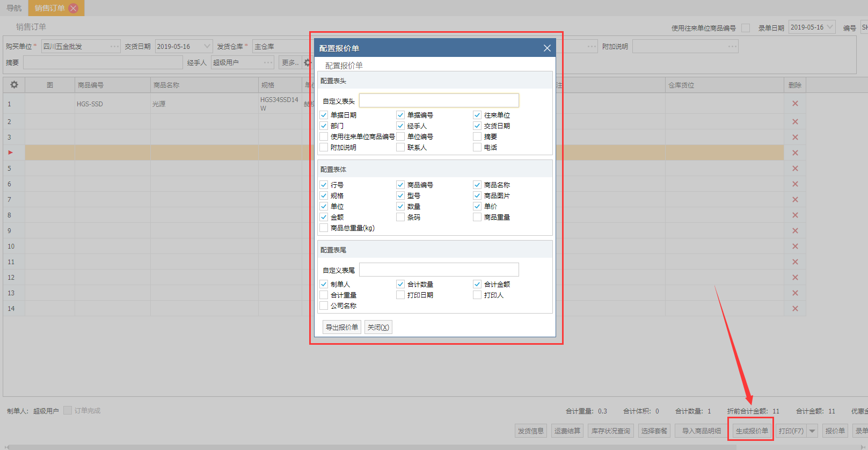Image resolution: width=868 pixels, height=450 pixels.
Task: Enable the 条码 checkbox
Action: 400,217
